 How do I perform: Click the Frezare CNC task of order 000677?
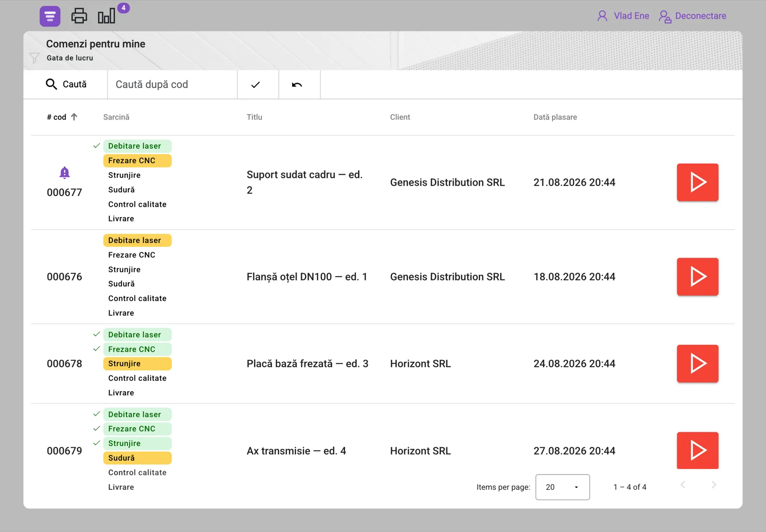point(137,161)
